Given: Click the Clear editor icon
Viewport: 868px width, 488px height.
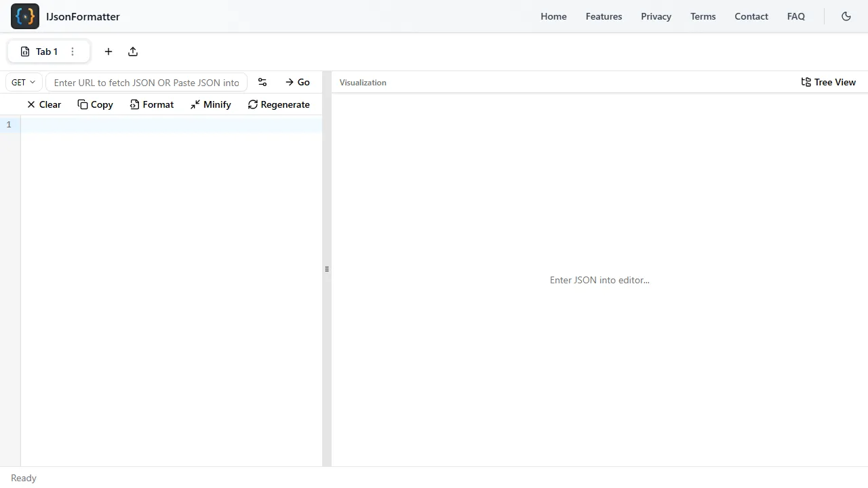Looking at the screenshot, I should coord(31,104).
